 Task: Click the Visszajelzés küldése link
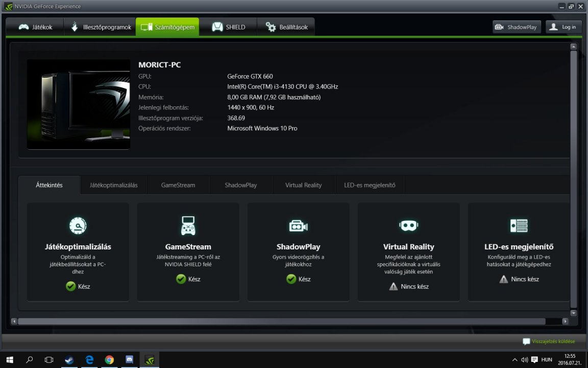click(x=553, y=341)
